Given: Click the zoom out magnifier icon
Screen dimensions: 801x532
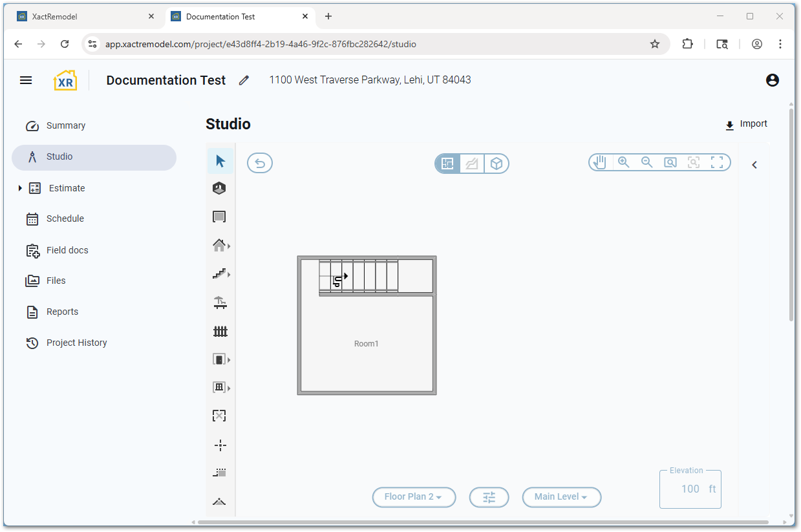Looking at the screenshot, I should tap(647, 162).
